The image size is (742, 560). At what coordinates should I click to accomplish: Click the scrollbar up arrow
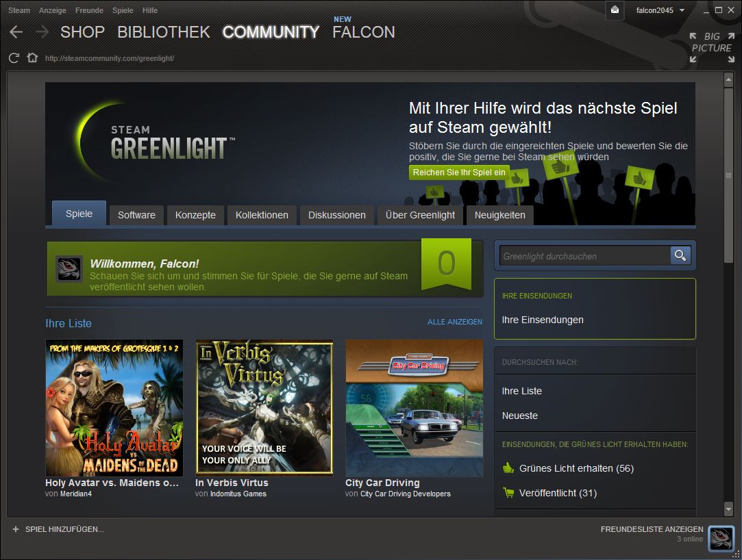(728, 80)
